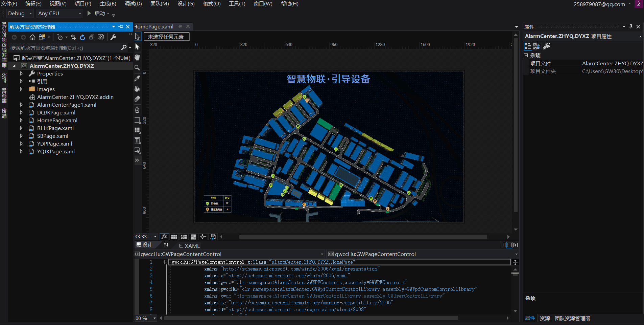This screenshot has height=325, width=644.
Task: Open the 调试(D) menu
Action: coord(133,4)
